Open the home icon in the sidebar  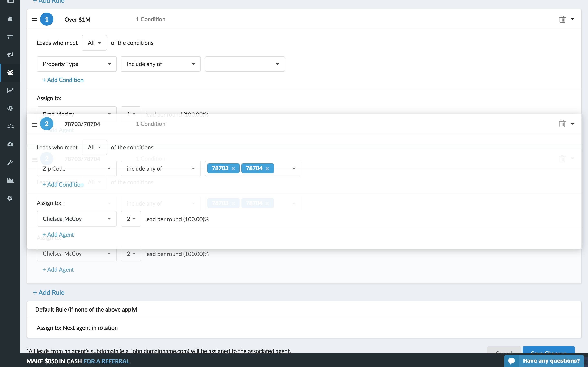(x=10, y=19)
